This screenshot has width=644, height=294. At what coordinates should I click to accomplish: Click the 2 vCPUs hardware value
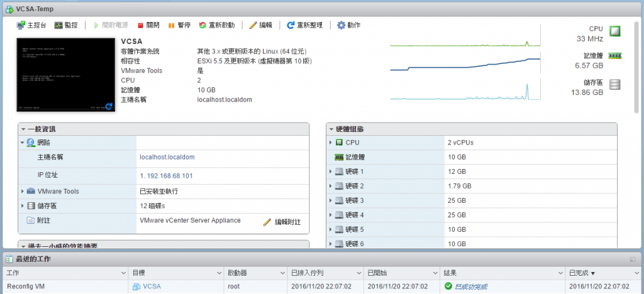tap(461, 143)
